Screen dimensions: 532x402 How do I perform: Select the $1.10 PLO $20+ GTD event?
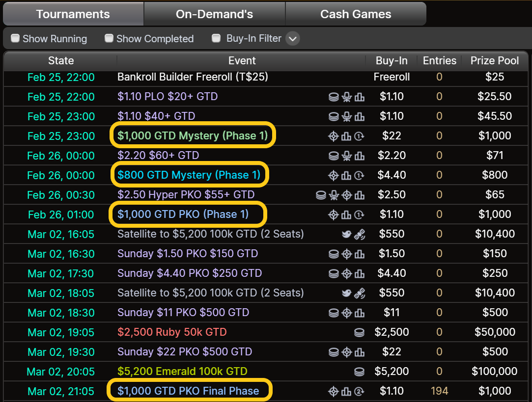click(x=168, y=97)
